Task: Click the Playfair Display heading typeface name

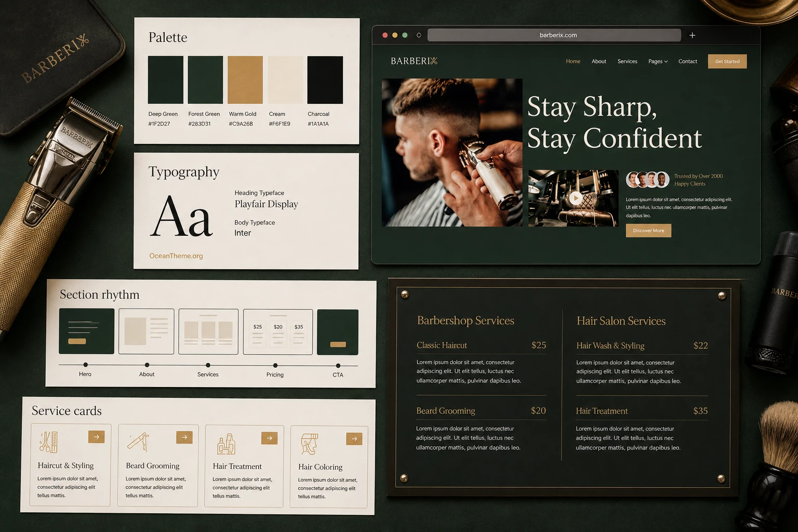Action: (266, 204)
